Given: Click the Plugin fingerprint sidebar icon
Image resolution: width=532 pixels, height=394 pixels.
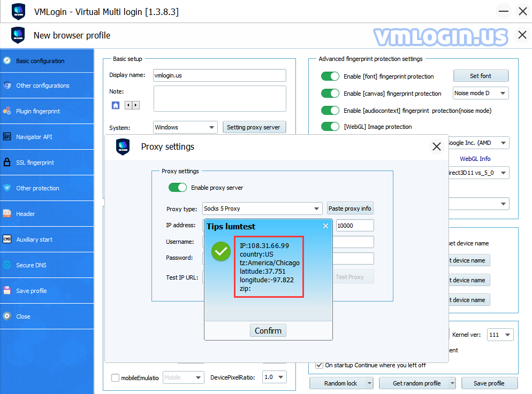Looking at the screenshot, I should (7, 111).
